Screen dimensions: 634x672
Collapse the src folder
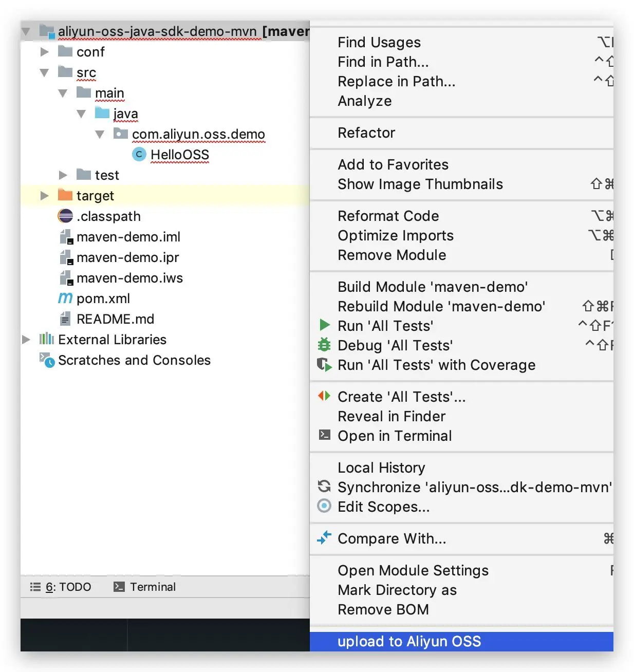45,72
